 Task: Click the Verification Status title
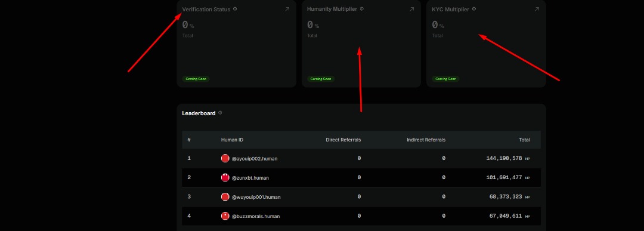[206, 9]
